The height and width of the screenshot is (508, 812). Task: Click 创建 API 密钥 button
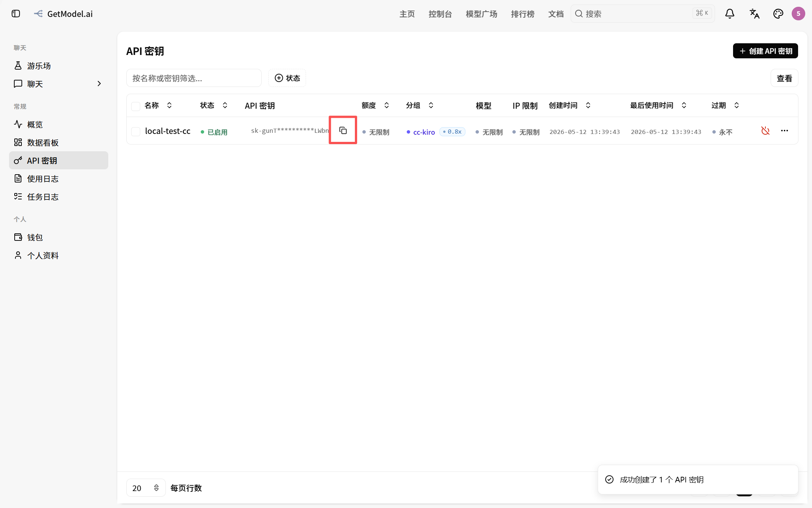[765, 51]
